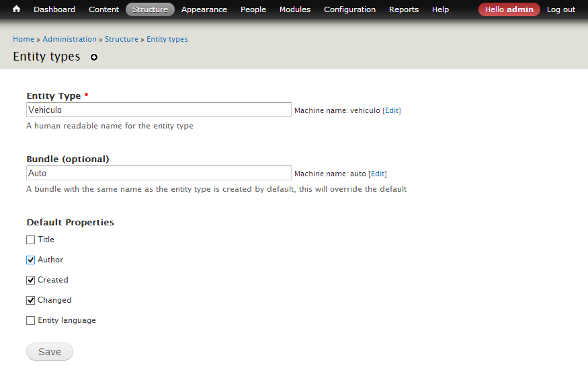Uncheck the Author property checkbox
The image size is (588, 368).
point(31,260)
